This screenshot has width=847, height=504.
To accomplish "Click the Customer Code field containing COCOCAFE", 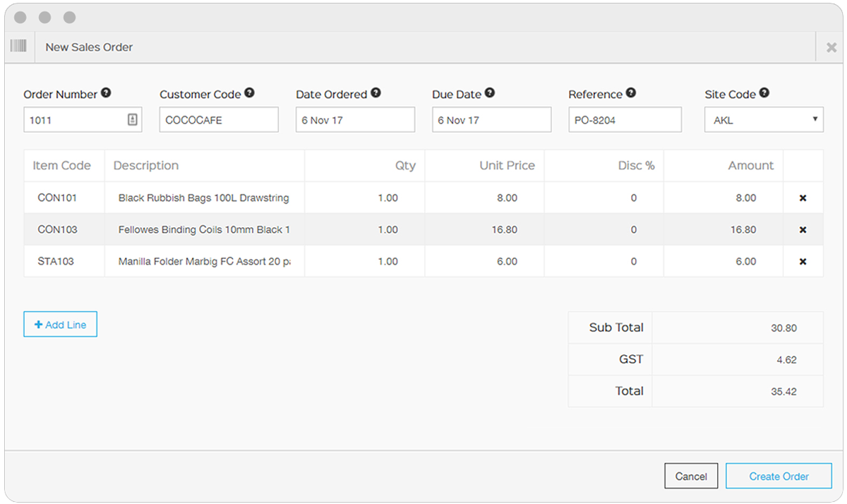I will 219,120.
